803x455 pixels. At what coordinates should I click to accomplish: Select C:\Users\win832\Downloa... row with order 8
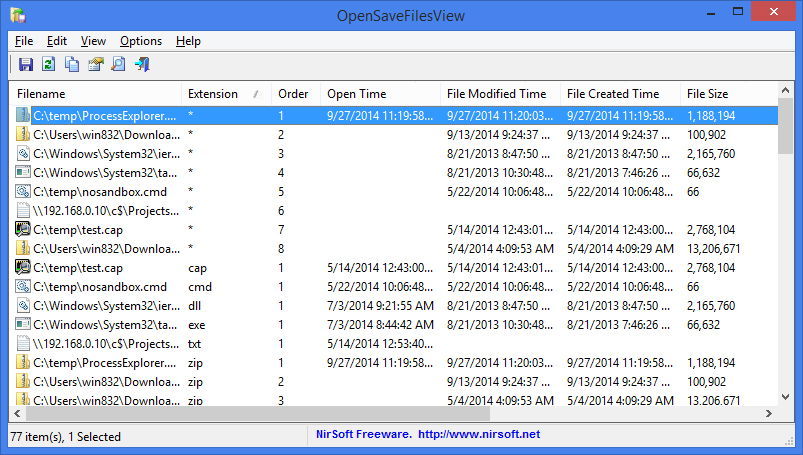394,248
